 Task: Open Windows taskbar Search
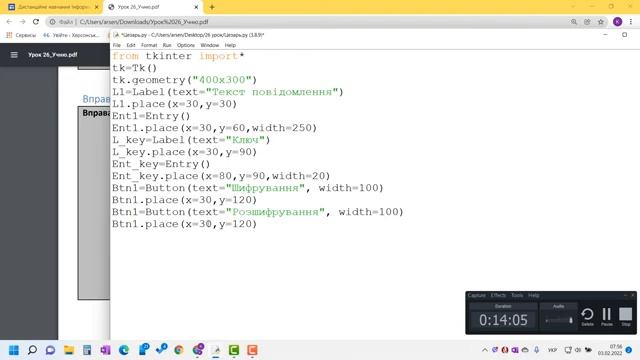[32, 350]
